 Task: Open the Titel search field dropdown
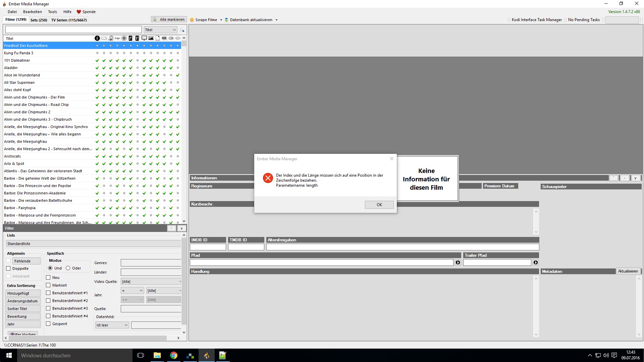pos(161,30)
